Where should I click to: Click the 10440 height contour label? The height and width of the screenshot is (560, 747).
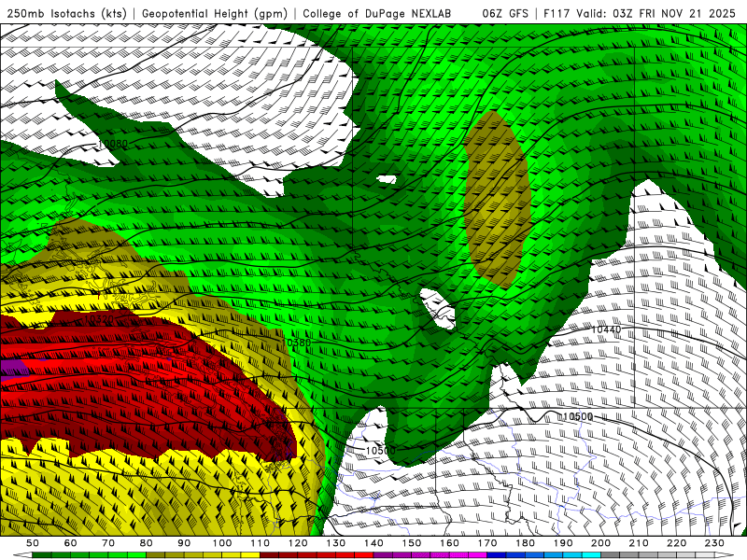point(606,329)
